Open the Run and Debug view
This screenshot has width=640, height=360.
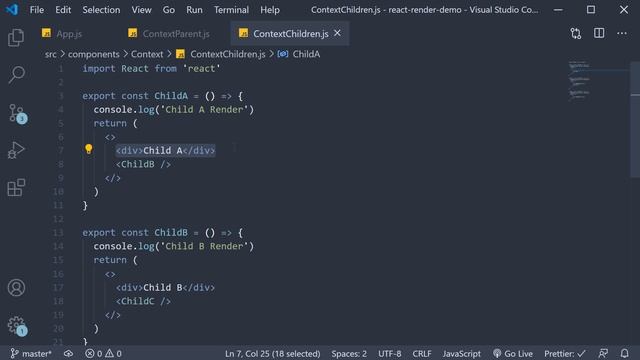point(16,150)
